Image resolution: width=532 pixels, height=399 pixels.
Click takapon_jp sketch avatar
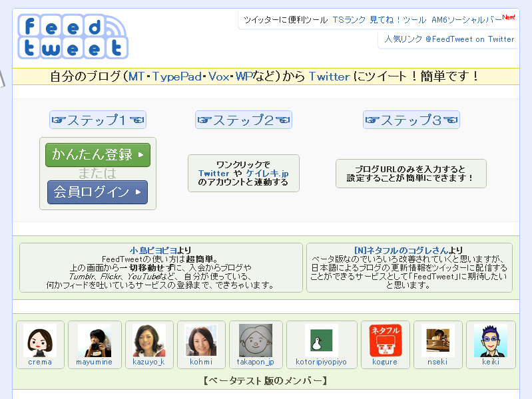tap(256, 340)
